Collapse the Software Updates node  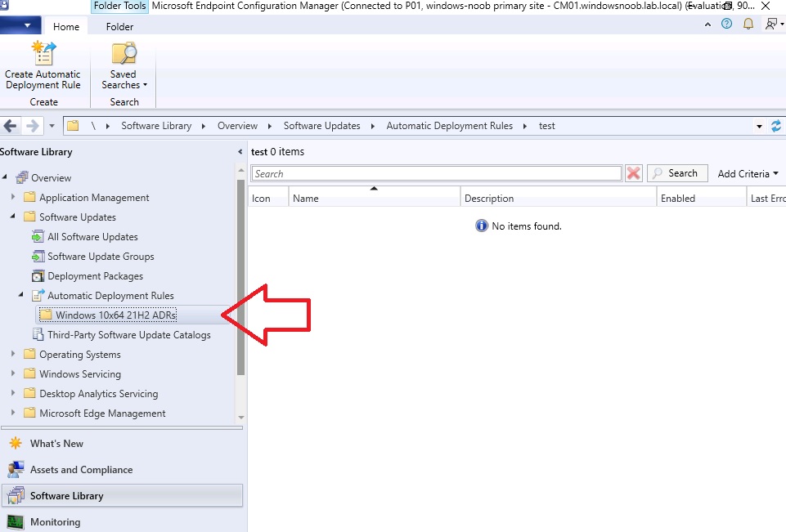coord(13,217)
